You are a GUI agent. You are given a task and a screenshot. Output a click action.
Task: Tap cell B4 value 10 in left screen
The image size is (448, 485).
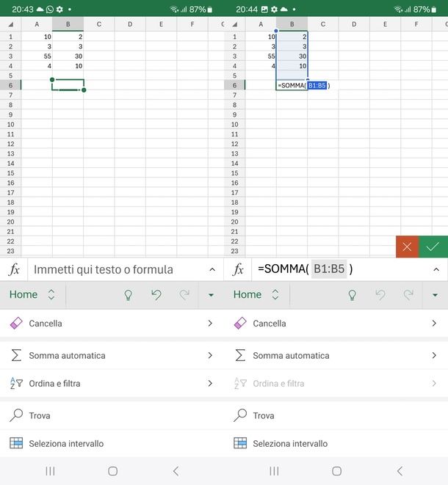click(68, 66)
